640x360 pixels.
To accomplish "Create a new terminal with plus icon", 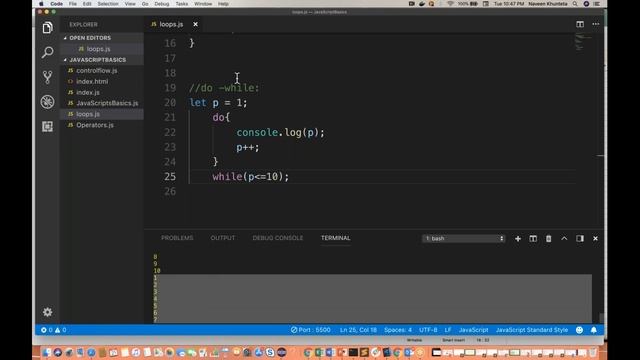I will tap(518, 238).
